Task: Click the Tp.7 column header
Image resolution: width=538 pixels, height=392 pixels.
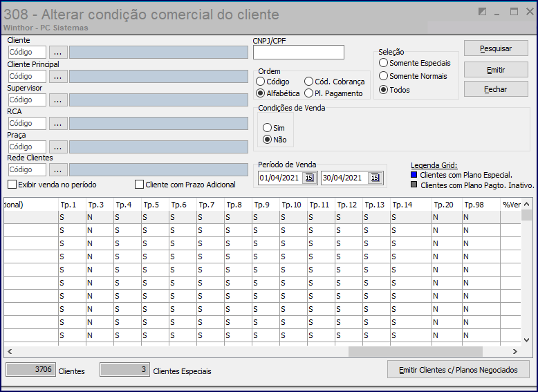Action: [x=210, y=205]
